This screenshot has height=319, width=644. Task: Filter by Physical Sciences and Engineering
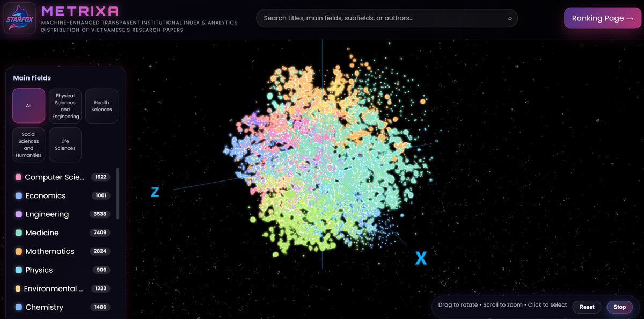point(65,106)
